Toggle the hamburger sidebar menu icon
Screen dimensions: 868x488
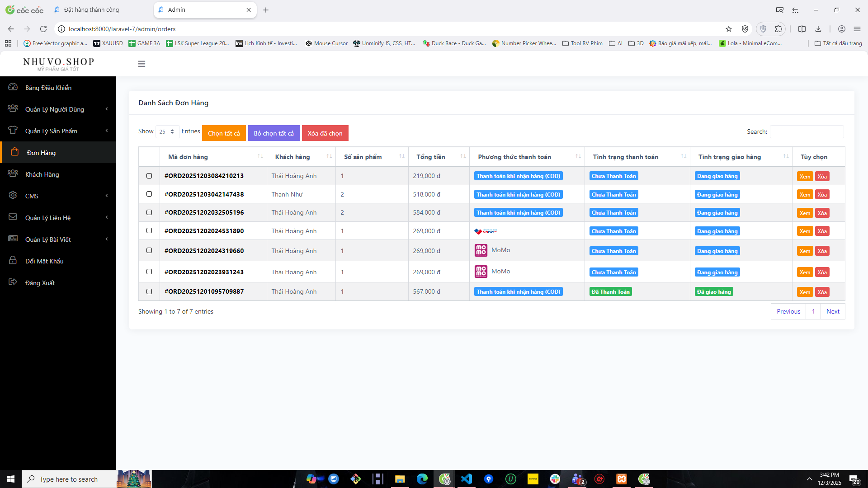[142, 64]
